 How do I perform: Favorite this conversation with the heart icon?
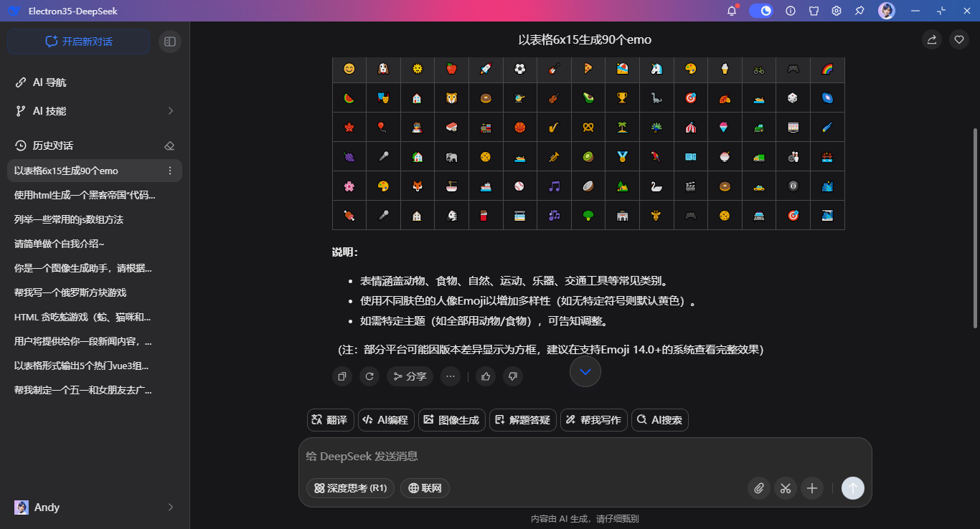[958, 39]
